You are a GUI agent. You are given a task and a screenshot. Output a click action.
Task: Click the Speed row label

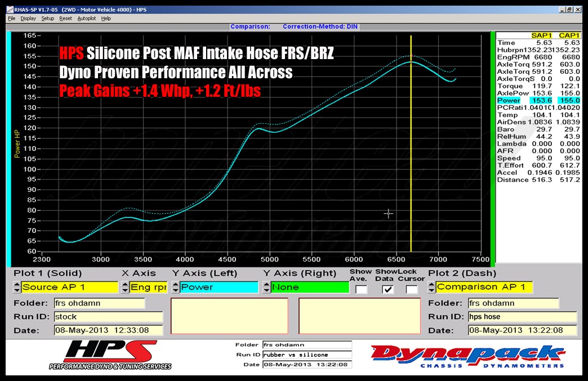click(509, 158)
